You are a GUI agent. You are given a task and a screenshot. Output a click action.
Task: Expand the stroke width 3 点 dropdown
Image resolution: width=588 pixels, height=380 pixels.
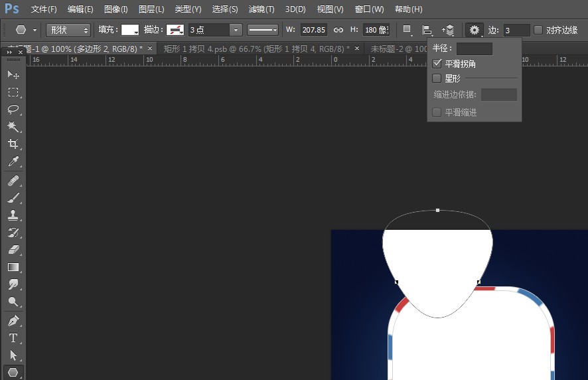pos(236,30)
